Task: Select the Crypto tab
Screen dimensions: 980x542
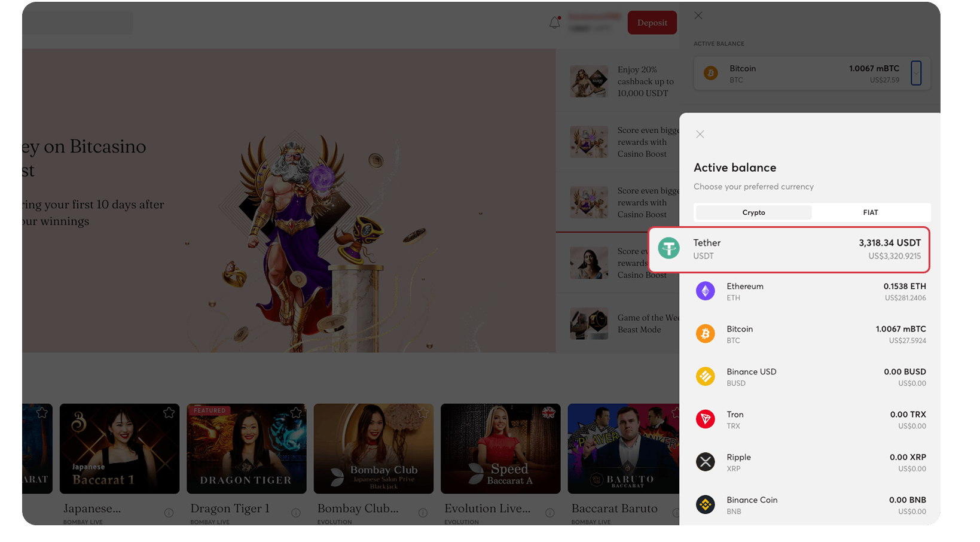Action: [753, 212]
